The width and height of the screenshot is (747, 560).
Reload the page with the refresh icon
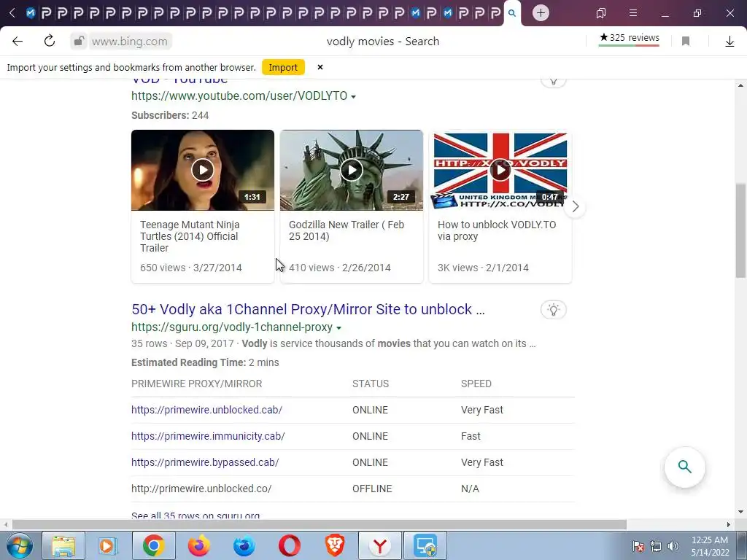pos(50,41)
